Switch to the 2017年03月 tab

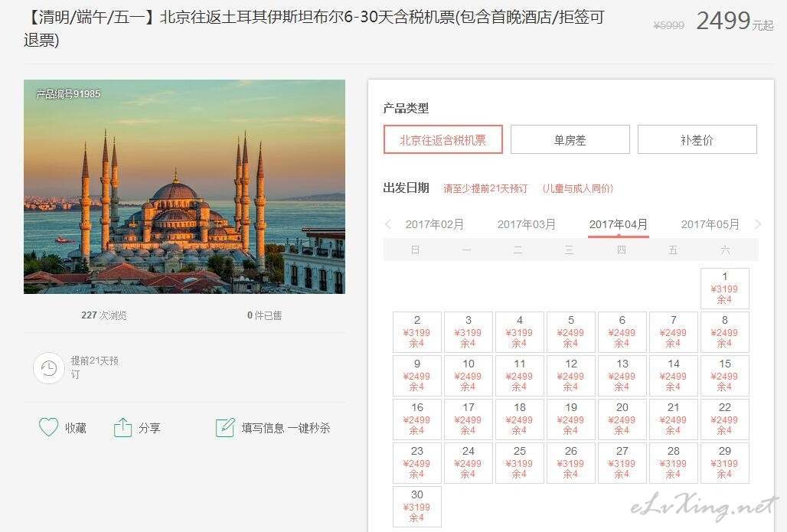click(527, 224)
